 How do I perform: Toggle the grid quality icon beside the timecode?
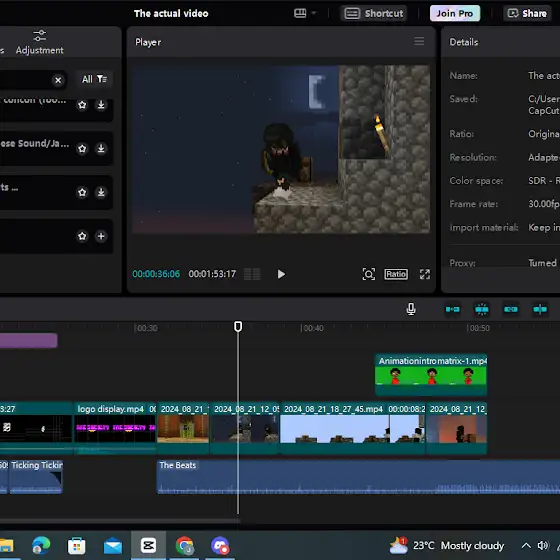tap(252, 274)
